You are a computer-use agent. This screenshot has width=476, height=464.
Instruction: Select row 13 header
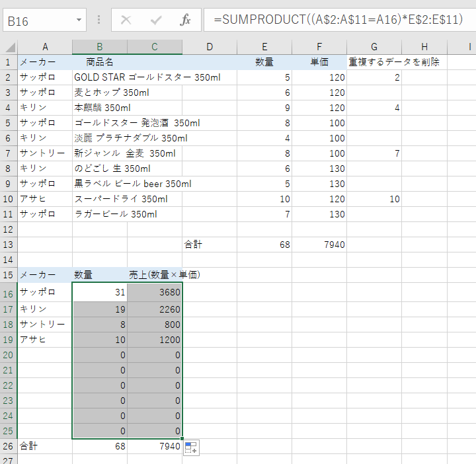[x=9, y=245]
